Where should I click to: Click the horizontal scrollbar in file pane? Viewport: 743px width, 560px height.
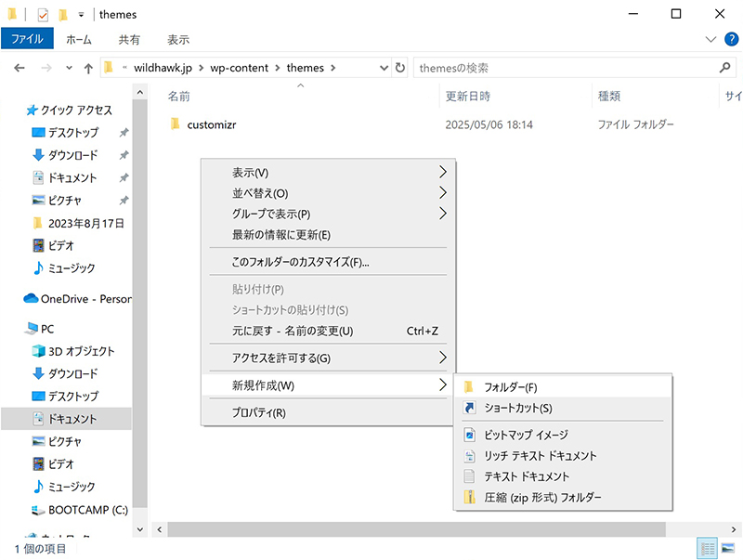pyautogui.click(x=418, y=528)
